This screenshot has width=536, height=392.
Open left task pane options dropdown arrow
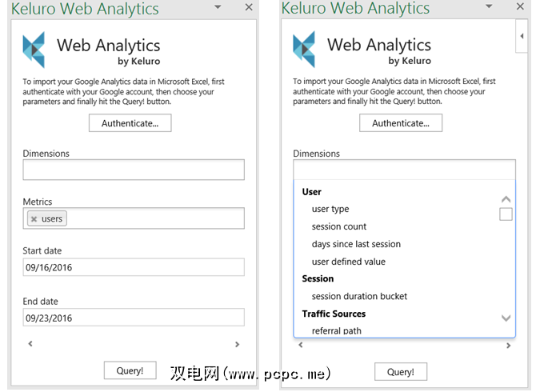tap(218, 7)
